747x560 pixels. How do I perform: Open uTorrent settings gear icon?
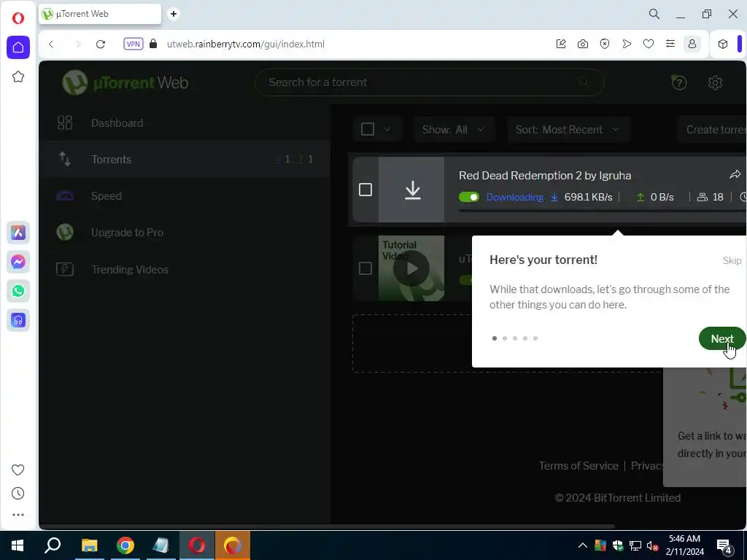(x=715, y=82)
